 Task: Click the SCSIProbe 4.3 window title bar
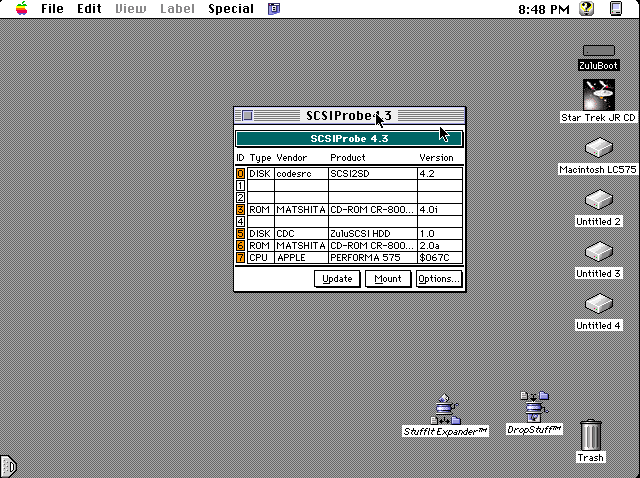[349, 116]
